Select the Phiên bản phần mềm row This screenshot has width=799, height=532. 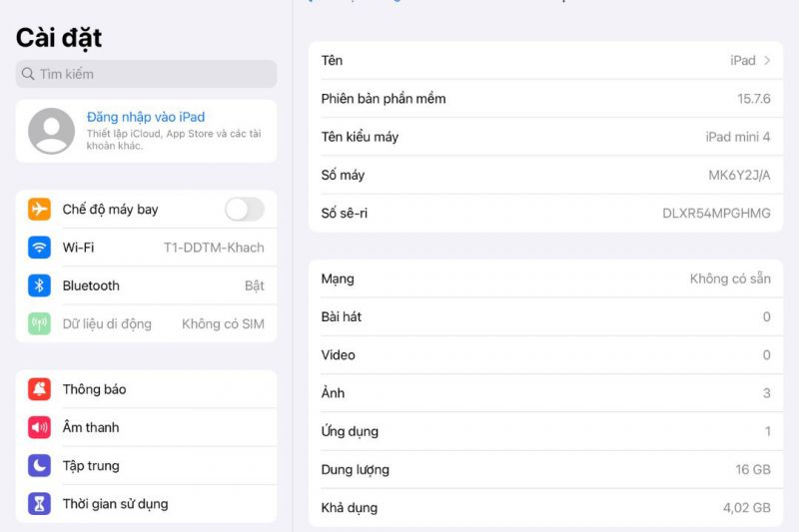(545, 99)
